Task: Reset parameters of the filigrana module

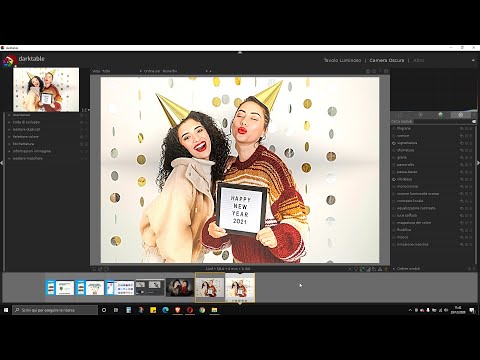Action: point(466,128)
